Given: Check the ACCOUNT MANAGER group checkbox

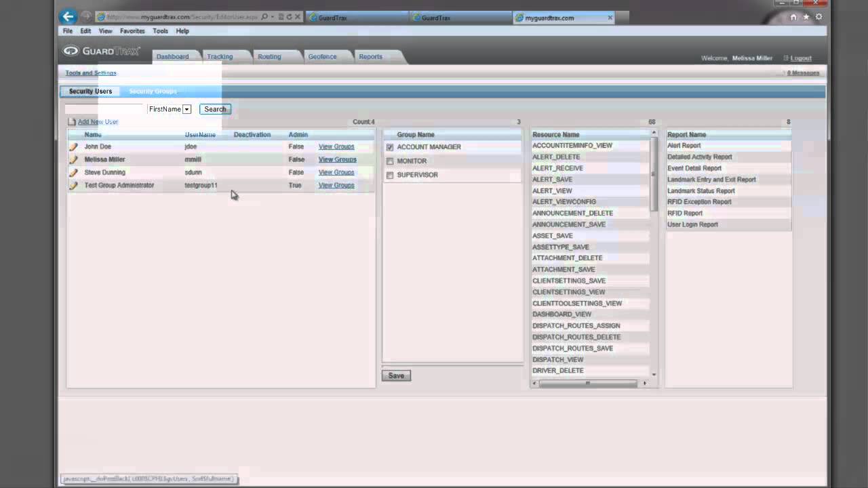Looking at the screenshot, I should point(390,147).
